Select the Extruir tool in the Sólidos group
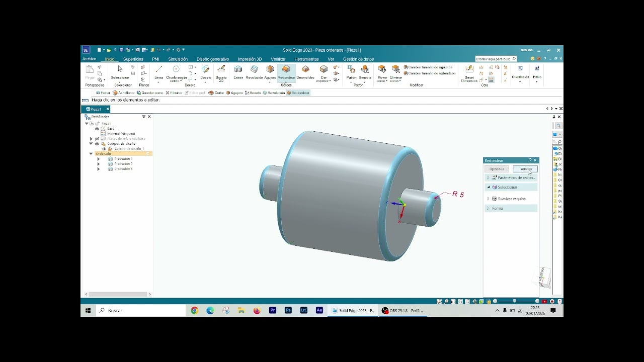 pos(238,72)
